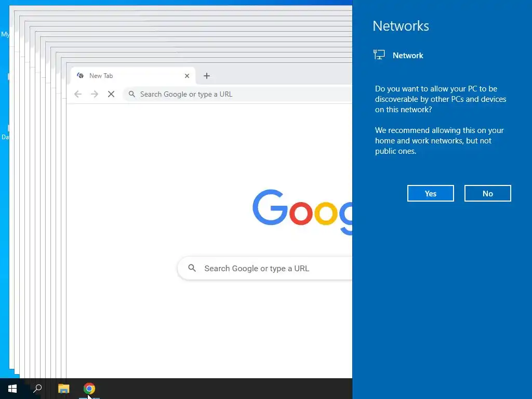Focus the Chrome address bar
This screenshot has width=532, height=399.
click(238, 94)
